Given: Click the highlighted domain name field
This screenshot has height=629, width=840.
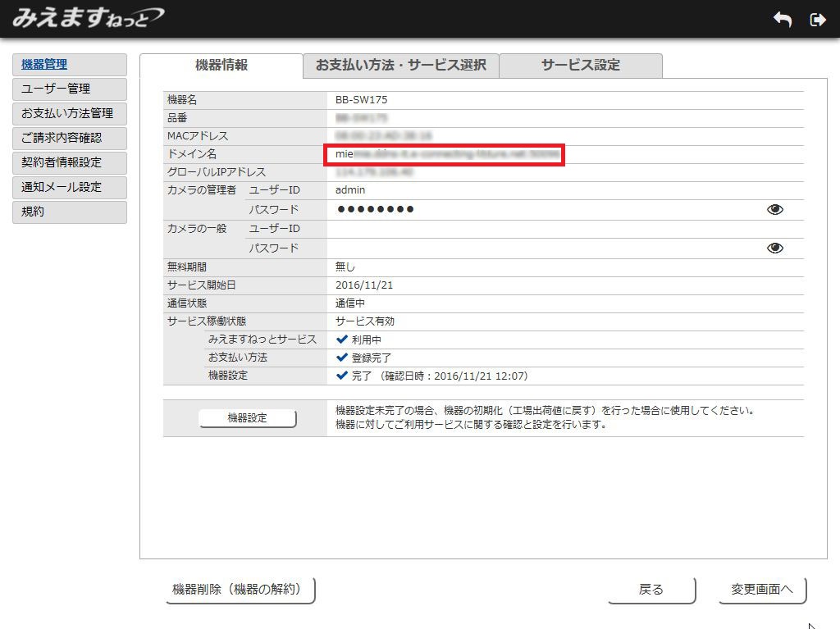Looking at the screenshot, I should [443, 154].
